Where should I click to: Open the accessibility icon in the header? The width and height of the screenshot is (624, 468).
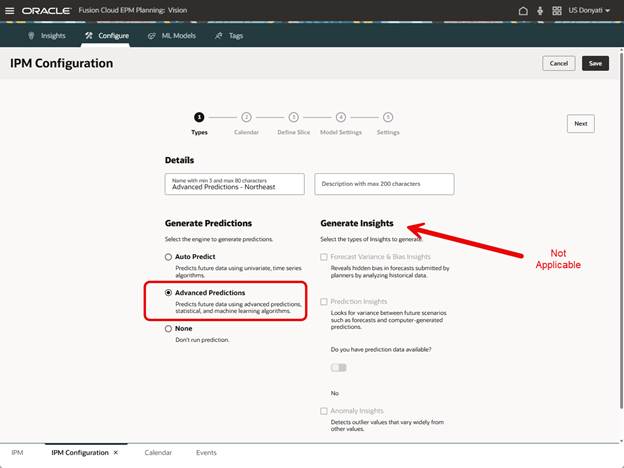click(556, 10)
